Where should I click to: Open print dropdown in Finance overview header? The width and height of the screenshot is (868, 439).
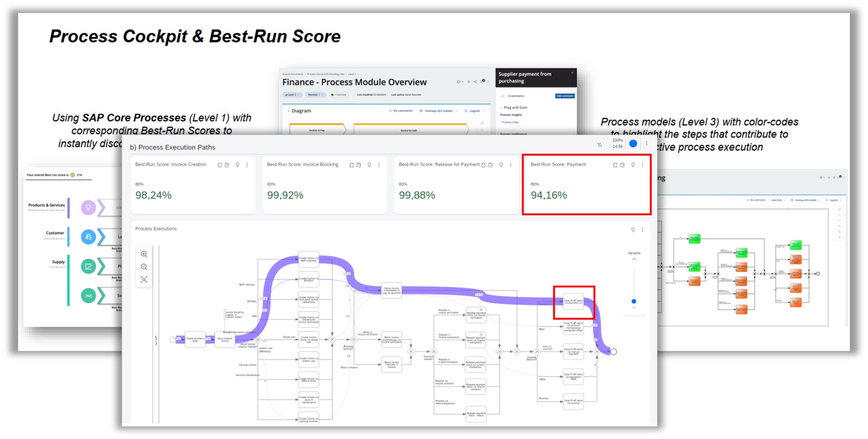click(x=460, y=82)
